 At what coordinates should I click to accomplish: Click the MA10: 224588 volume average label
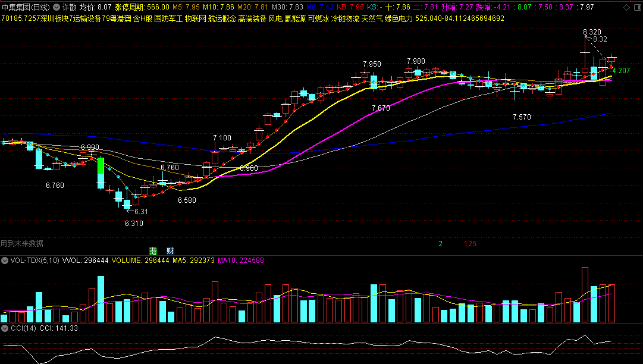tap(241, 261)
